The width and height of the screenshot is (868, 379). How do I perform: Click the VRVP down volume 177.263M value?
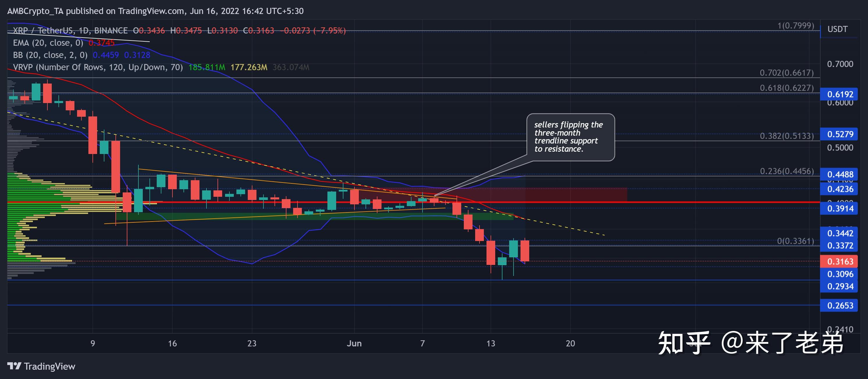coord(249,67)
